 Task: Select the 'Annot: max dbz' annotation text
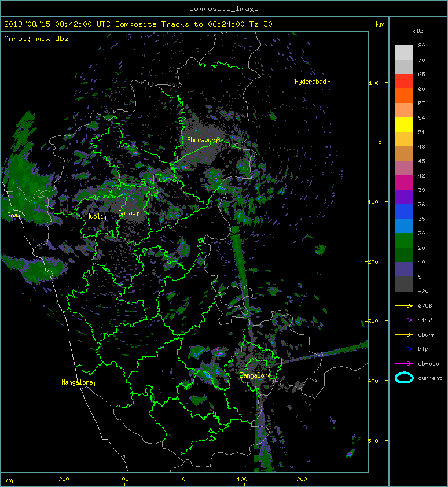pyautogui.click(x=36, y=39)
